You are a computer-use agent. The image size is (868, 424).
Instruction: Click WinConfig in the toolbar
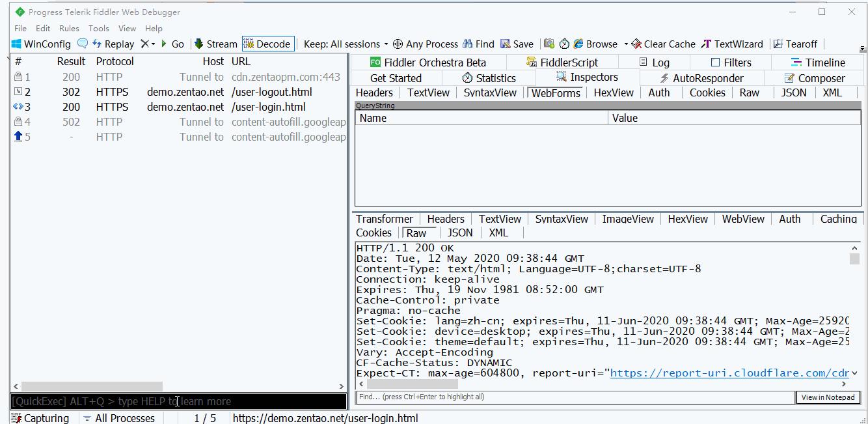(x=41, y=44)
